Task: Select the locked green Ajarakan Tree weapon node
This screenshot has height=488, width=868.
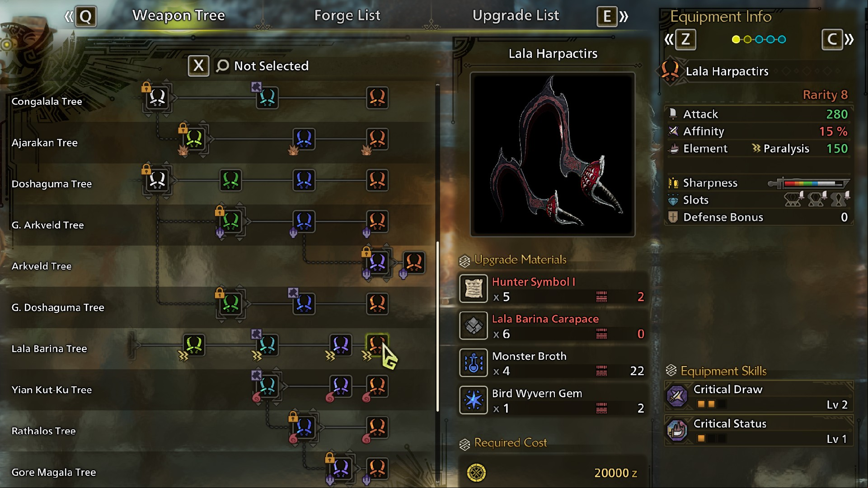Action: point(194,139)
